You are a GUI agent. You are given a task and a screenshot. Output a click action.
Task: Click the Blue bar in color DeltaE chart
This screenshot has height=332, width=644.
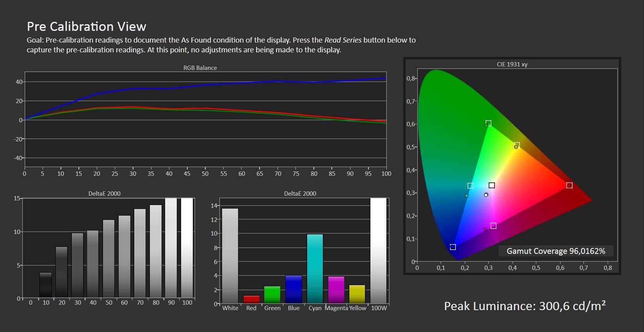(294, 289)
